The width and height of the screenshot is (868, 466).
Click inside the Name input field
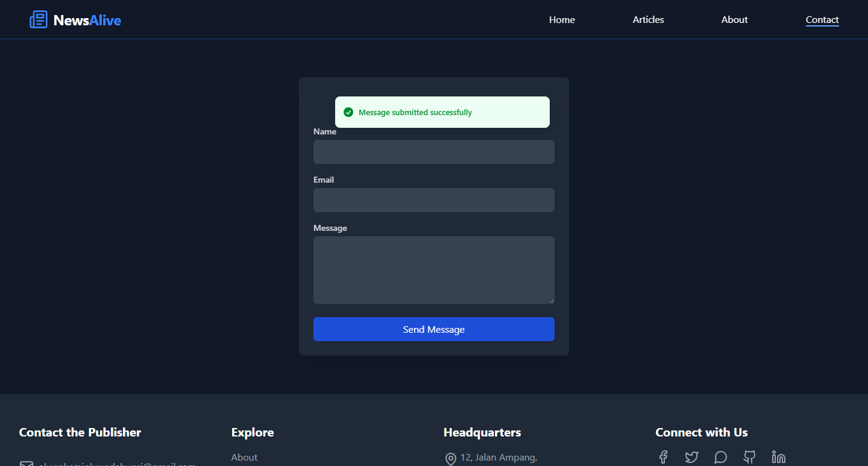click(x=433, y=151)
